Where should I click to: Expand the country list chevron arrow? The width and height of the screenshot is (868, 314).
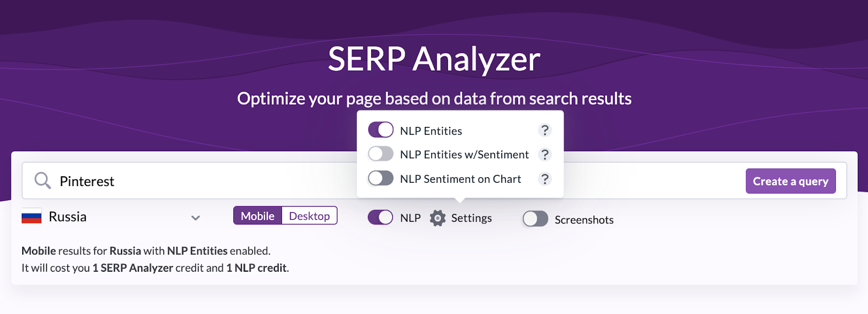coord(196,218)
